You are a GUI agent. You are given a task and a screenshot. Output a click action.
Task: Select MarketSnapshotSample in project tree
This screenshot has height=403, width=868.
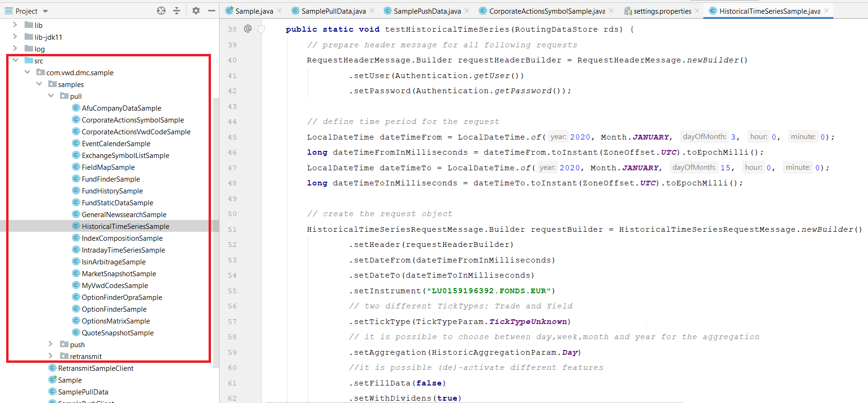click(x=119, y=274)
